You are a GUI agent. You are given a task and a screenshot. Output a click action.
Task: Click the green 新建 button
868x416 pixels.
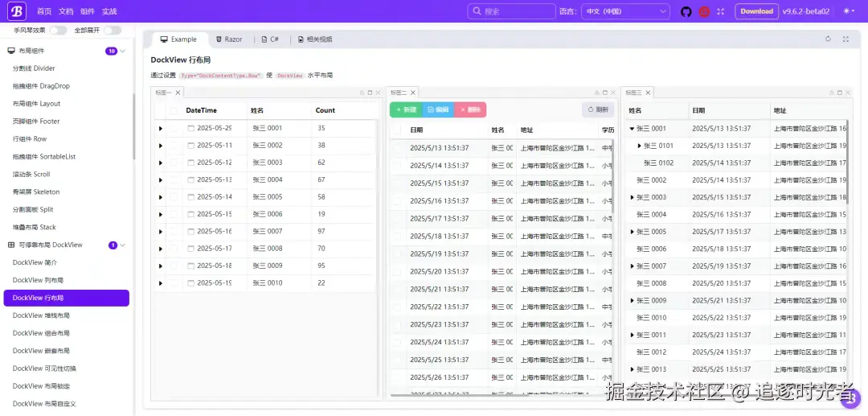(x=406, y=109)
